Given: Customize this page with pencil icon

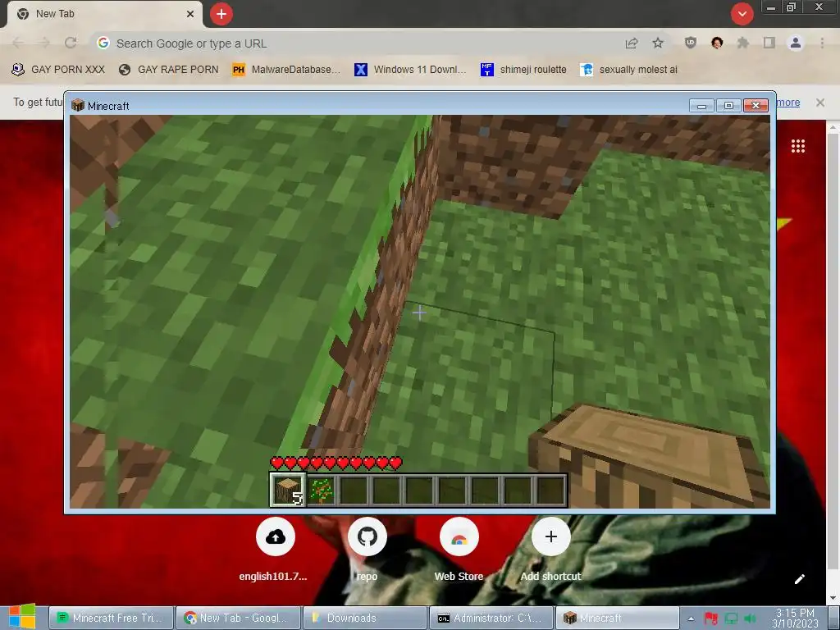Looking at the screenshot, I should [x=799, y=579].
